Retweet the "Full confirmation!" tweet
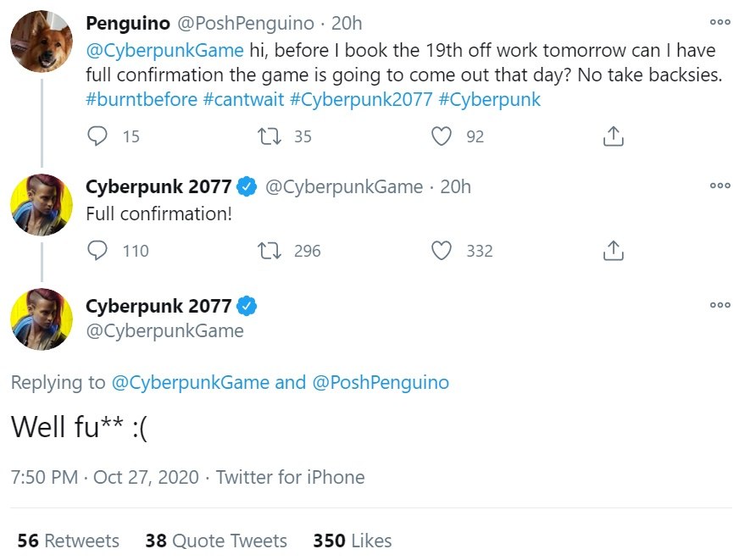The height and width of the screenshot is (560, 750). [x=272, y=251]
